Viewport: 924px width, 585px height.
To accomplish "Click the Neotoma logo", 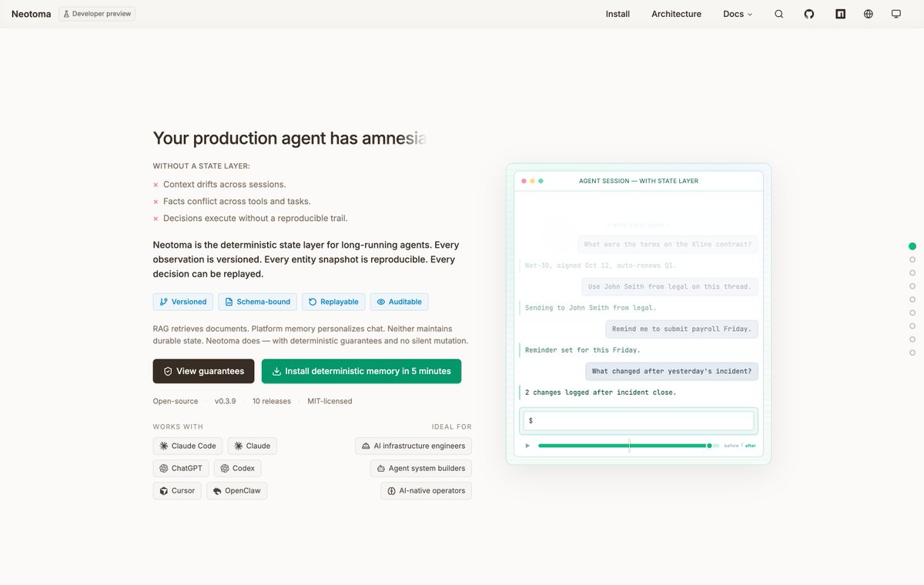I will [x=32, y=14].
